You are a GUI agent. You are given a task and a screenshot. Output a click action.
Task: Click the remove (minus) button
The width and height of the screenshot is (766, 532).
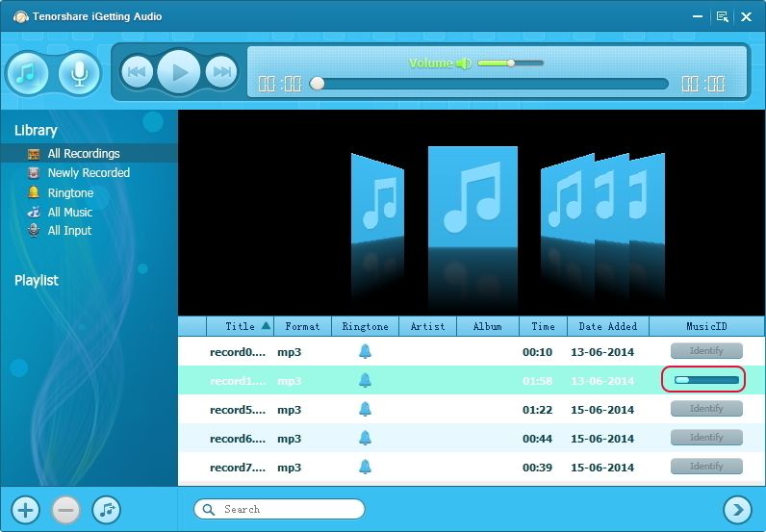[x=65, y=510]
